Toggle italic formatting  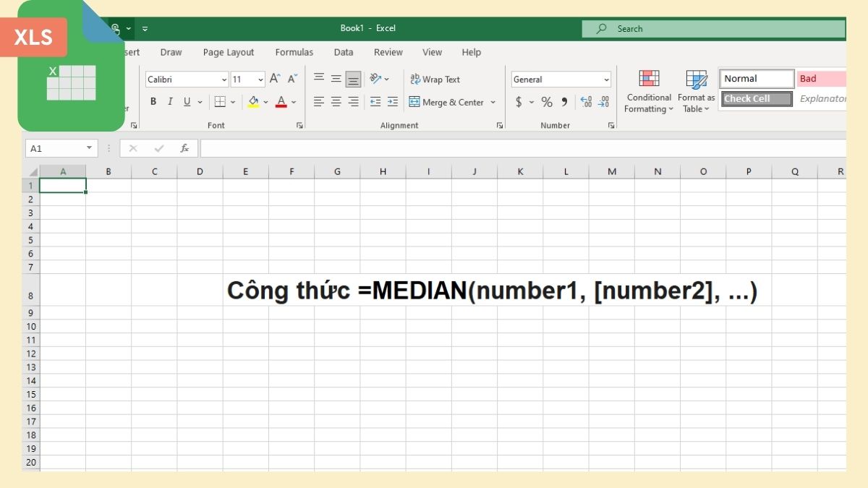pos(169,101)
